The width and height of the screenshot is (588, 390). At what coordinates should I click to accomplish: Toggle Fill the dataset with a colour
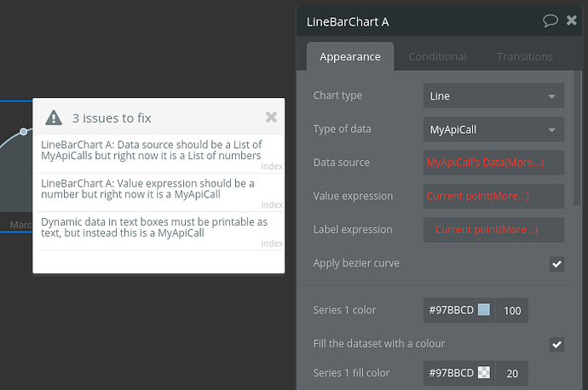coord(556,344)
